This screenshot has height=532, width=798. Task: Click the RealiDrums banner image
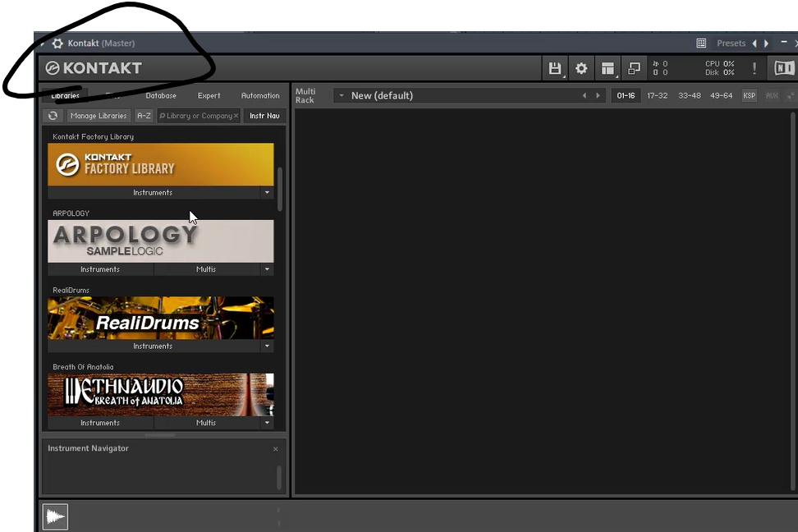tap(161, 319)
